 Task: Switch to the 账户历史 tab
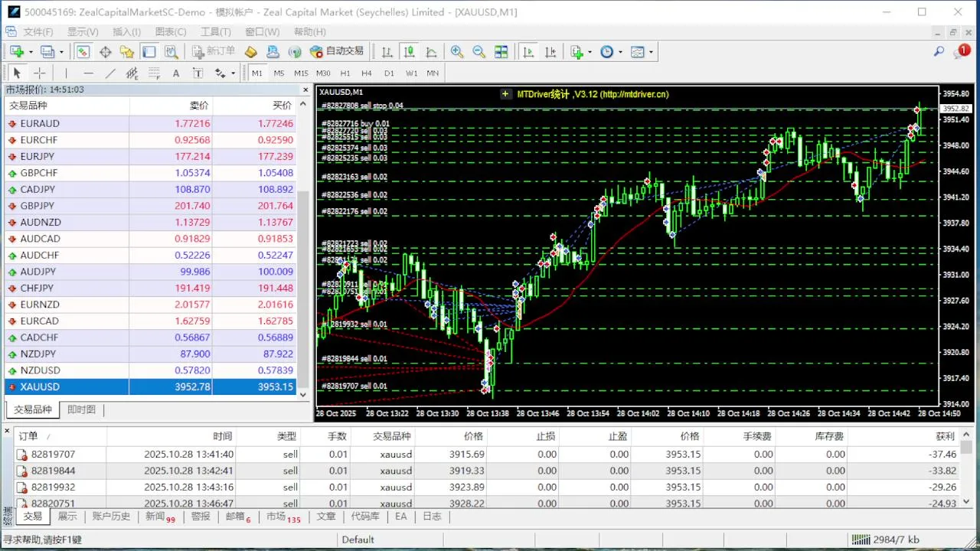(112, 517)
